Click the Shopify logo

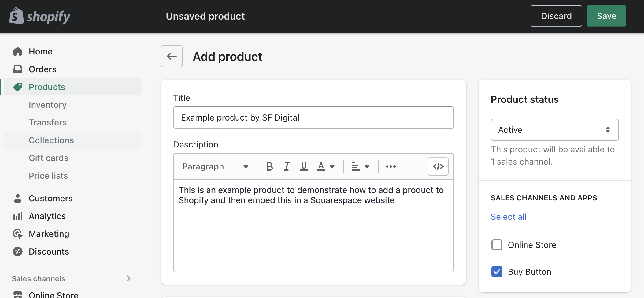pyautogui.click(x=40, y=16)
